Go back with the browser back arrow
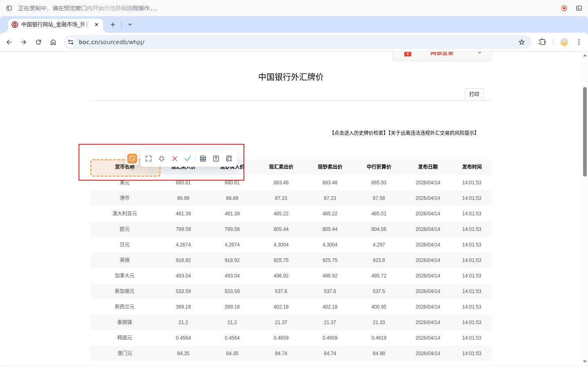The height and width of the screenshot is (367, 588). [9, 42]
